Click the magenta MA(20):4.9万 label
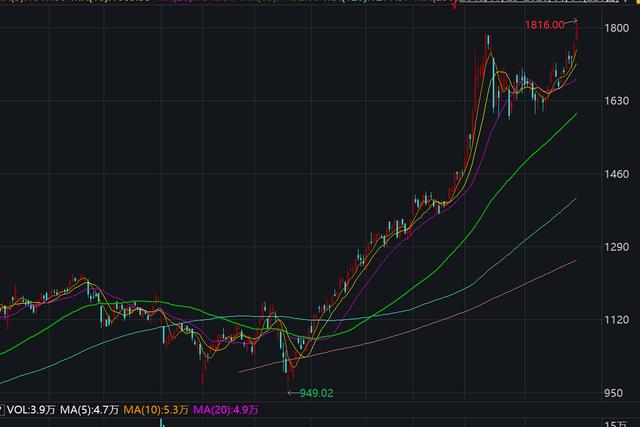640x427 pixels. (x=226, y=409)
